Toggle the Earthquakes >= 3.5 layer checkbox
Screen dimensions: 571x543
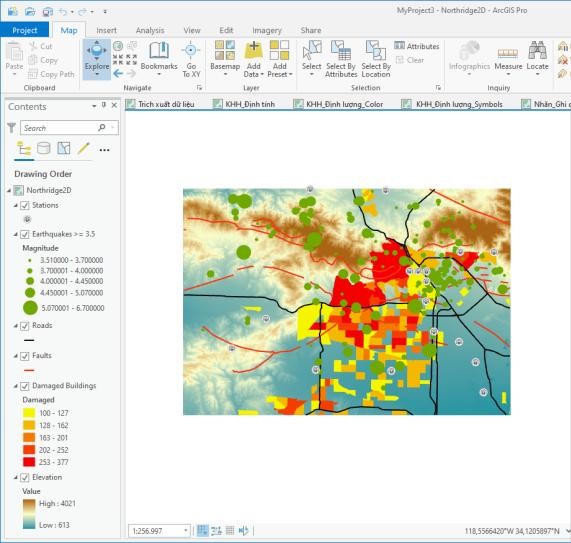[x=24, y=234]
